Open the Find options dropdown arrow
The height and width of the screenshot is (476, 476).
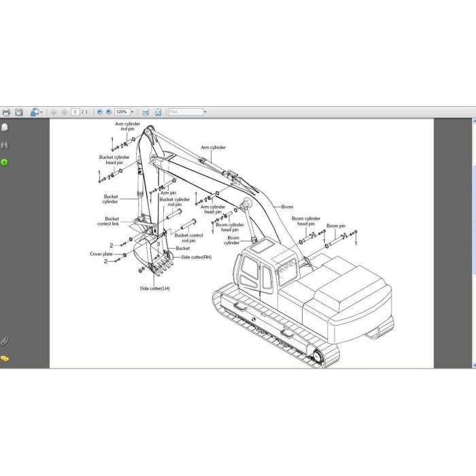[205, 112]
